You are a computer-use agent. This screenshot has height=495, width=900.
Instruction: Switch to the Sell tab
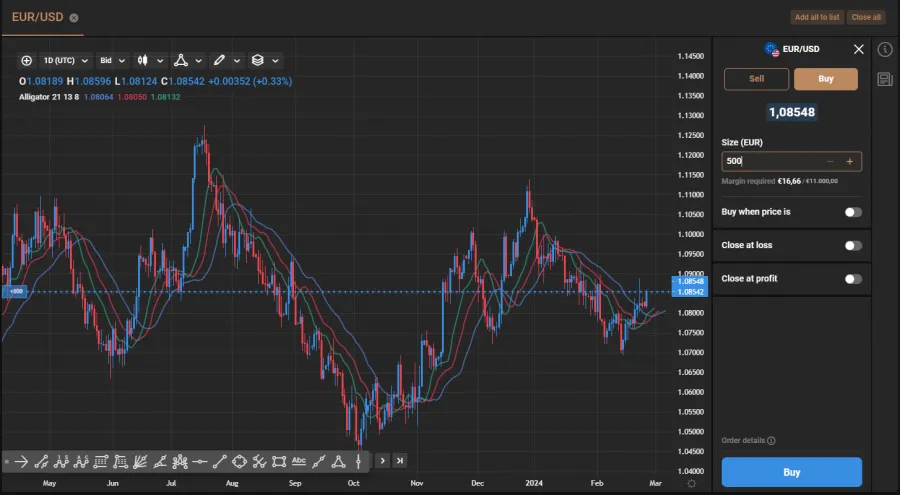coord(756,80)
